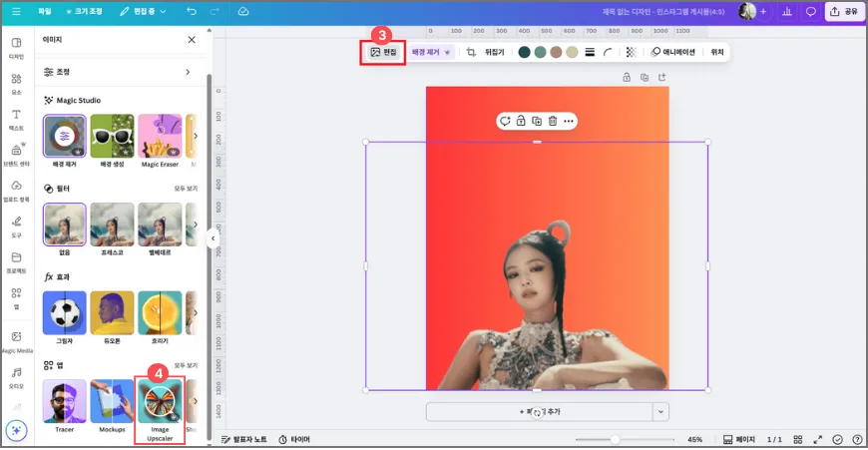
Task: Open the 텍스트 (Text) sidebar tool
Action: coord(16,119)
